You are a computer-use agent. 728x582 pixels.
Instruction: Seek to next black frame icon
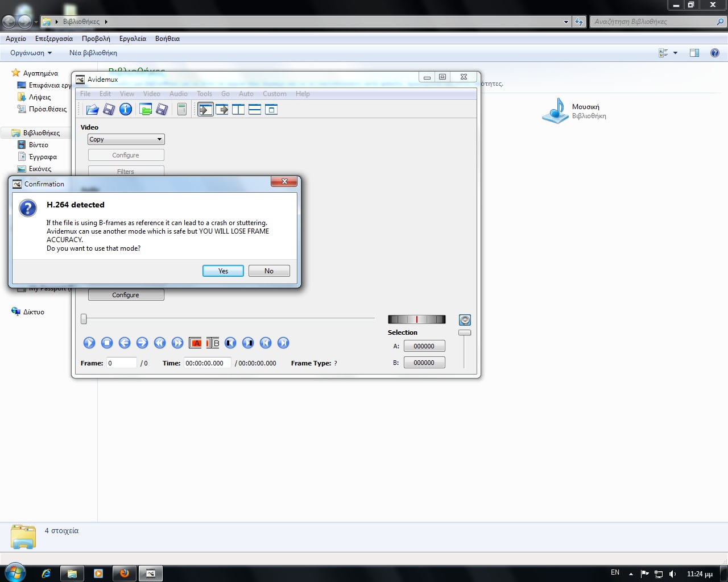pos(248,343)
